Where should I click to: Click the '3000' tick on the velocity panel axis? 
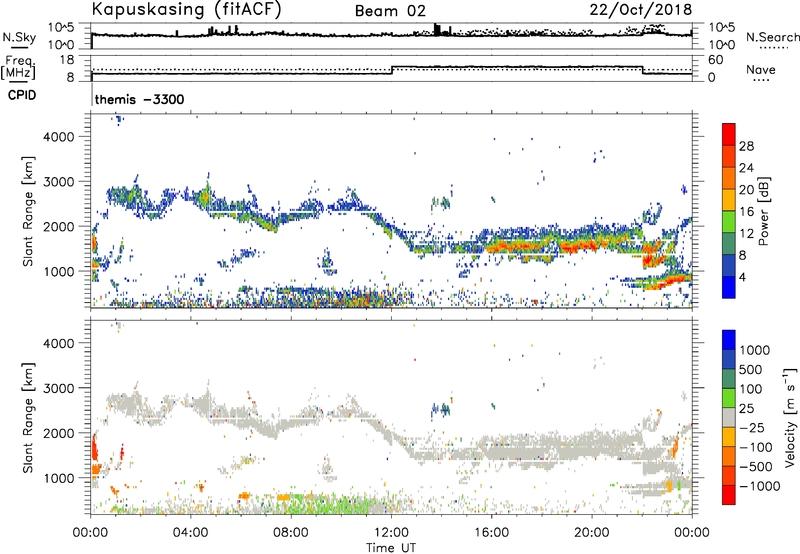pos(58,388)
